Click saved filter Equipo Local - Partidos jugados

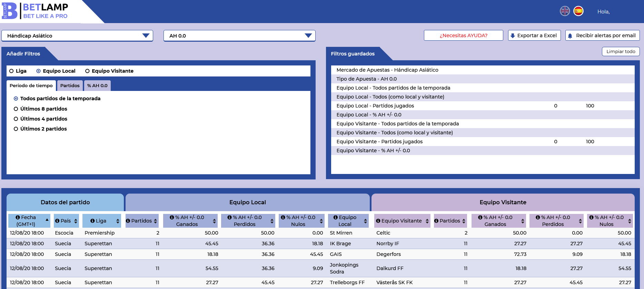tap(483, 106)
